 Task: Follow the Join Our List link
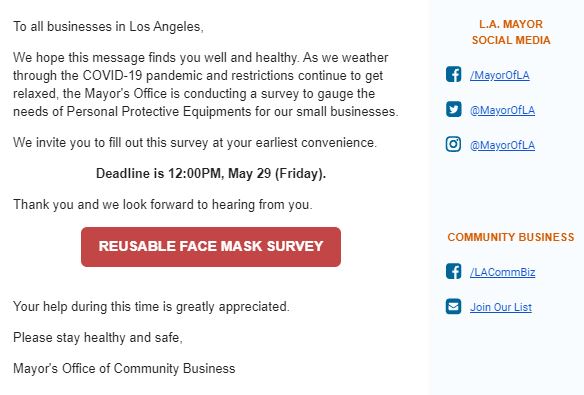[x=501, y=307]
